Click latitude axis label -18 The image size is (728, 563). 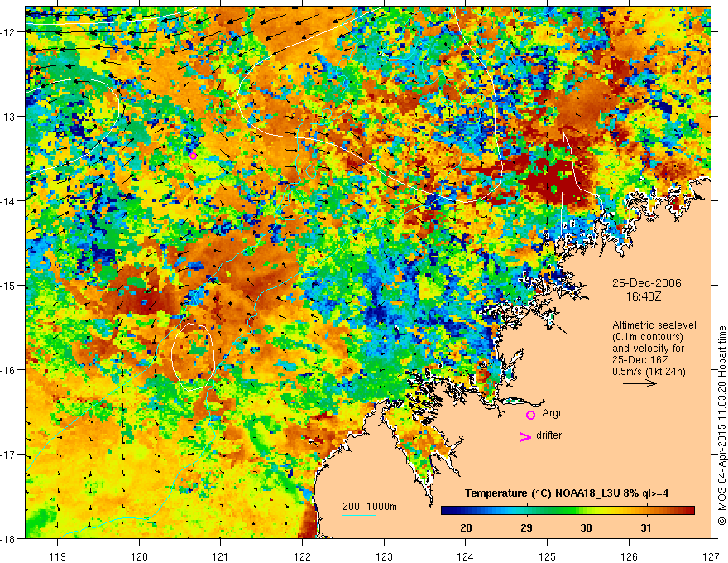[x=9, y=539]
